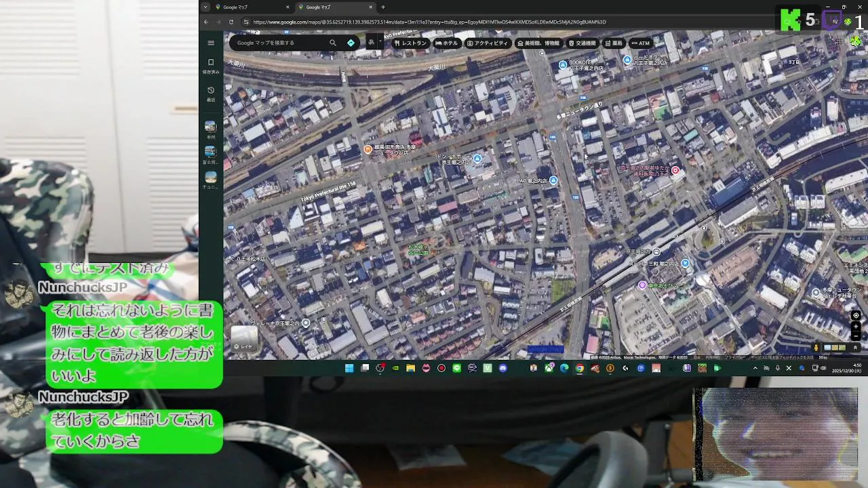This screenshot has height=488, width=868.
Task: Open a new browser tab
Action: pos(383,7)
